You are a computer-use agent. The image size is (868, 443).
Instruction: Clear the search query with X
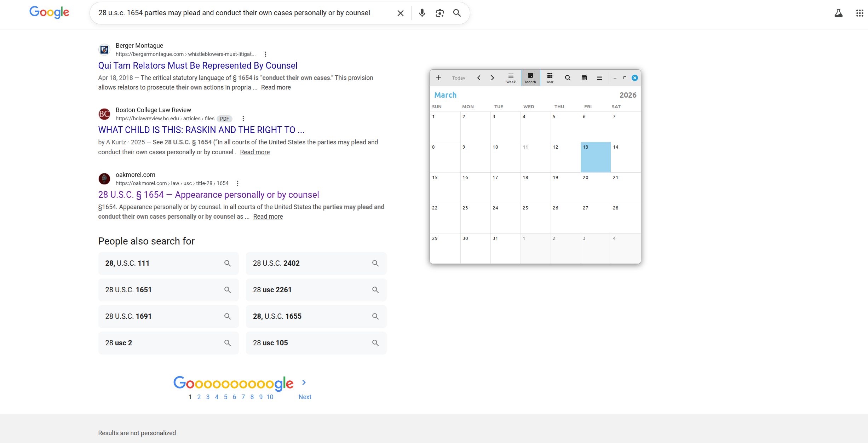coord(400,13)
